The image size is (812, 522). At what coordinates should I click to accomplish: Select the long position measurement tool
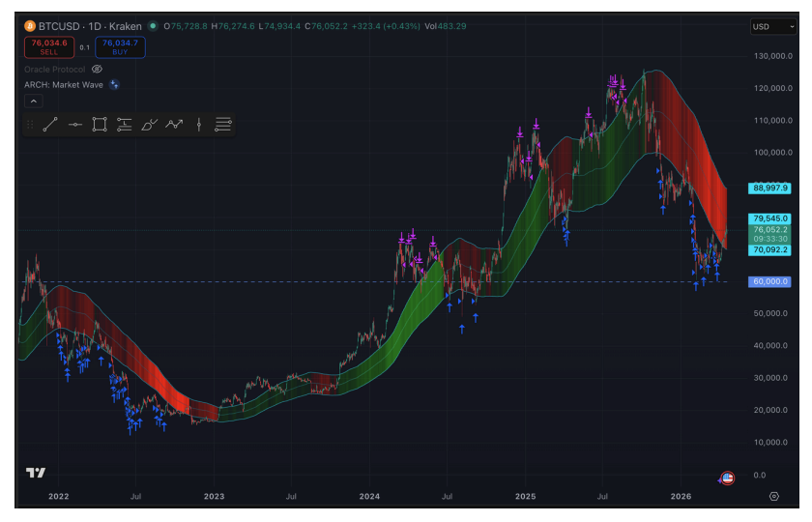(125, 125)
